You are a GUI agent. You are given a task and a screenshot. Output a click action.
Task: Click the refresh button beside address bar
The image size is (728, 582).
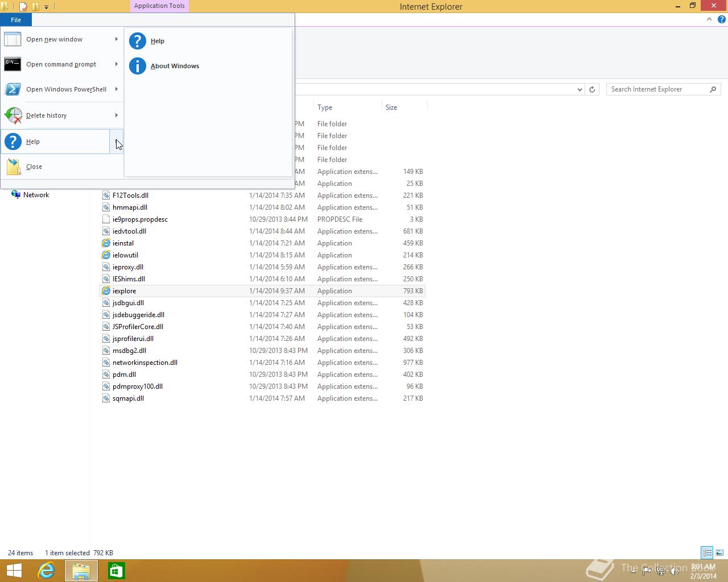click(592, 89)
